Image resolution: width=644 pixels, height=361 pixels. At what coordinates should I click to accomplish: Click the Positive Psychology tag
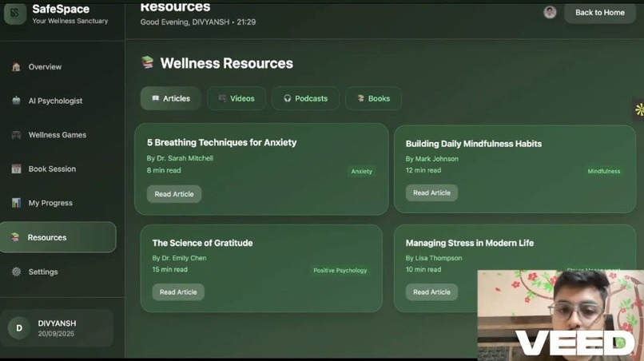tap(340, 270)
